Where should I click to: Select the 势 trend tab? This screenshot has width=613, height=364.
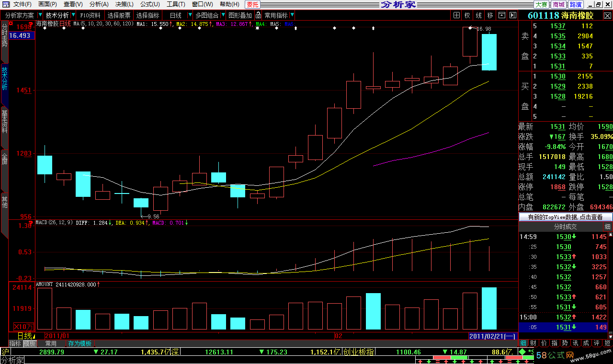pos(565,343)
